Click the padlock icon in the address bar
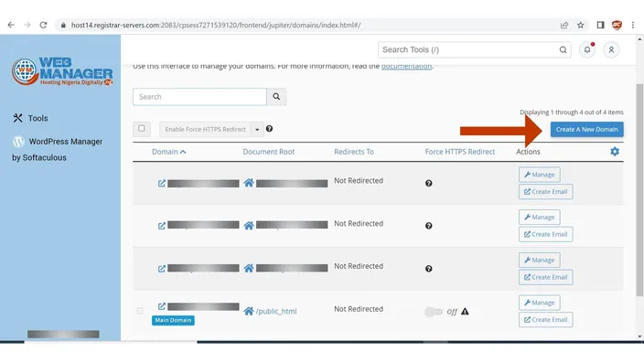Image resolution: width=644 pixels, height=362 pixels. click(63, 25)
